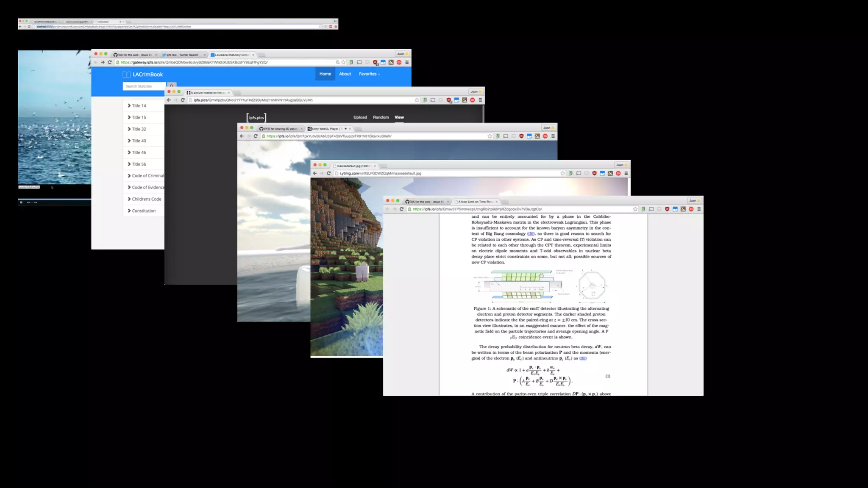Click the zoom magnifier icon in LACrimBook address bar
Screen dimensions: 868x488
337,62
